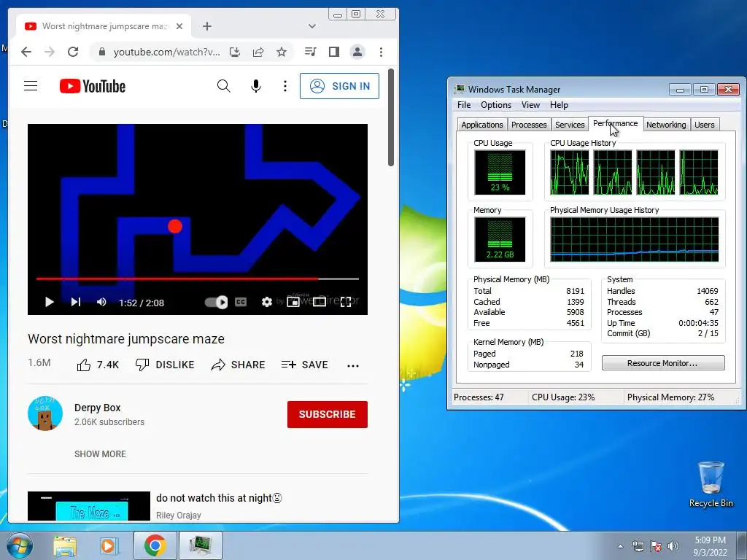Go back in Chrome

(26, 52)
